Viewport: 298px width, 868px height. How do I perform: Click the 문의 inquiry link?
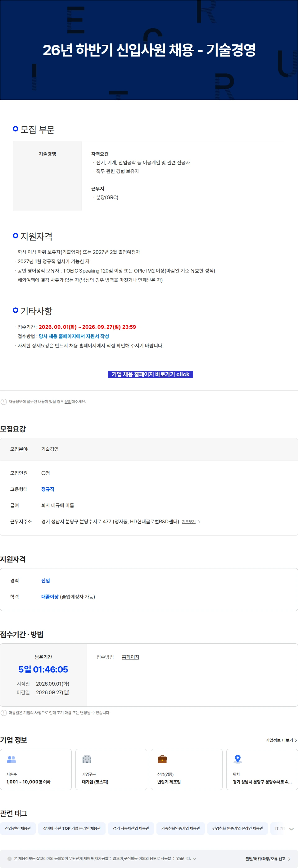68,402
